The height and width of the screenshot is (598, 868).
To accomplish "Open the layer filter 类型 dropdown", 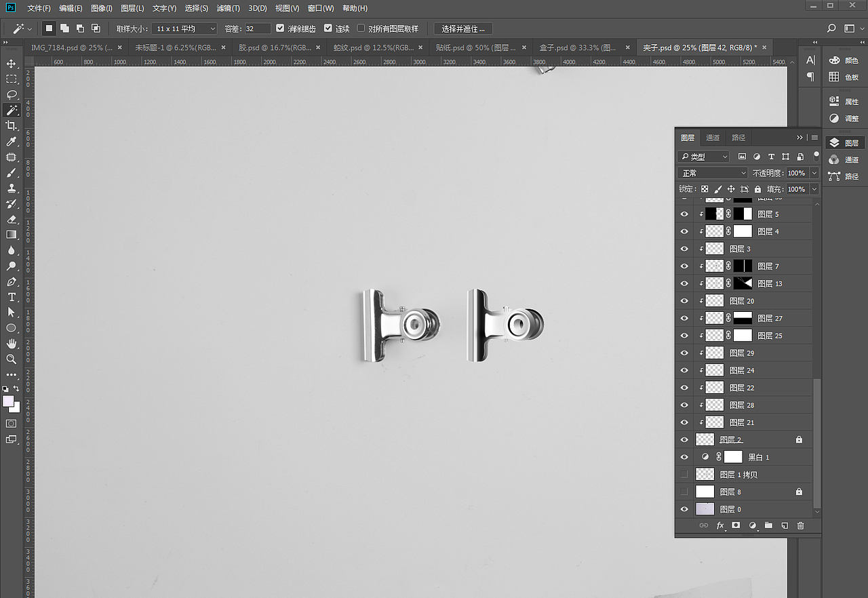I will coord(705,157).
